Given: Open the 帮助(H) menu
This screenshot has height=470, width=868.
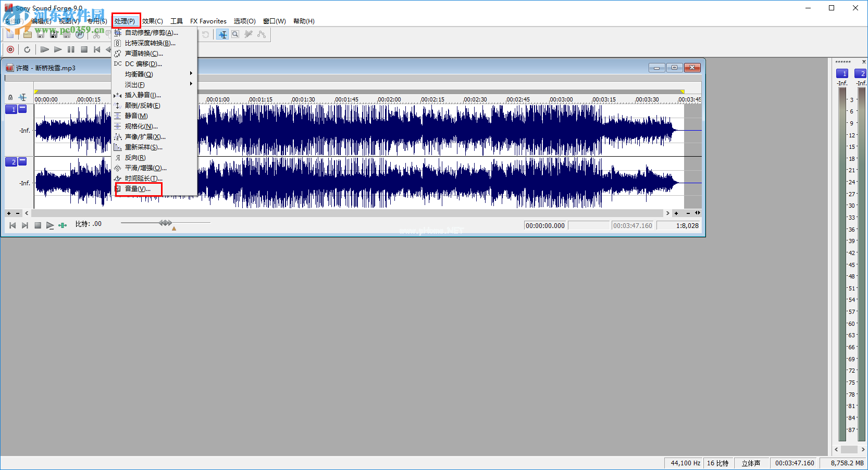Looking at the screenshot, I should (304, 21).
